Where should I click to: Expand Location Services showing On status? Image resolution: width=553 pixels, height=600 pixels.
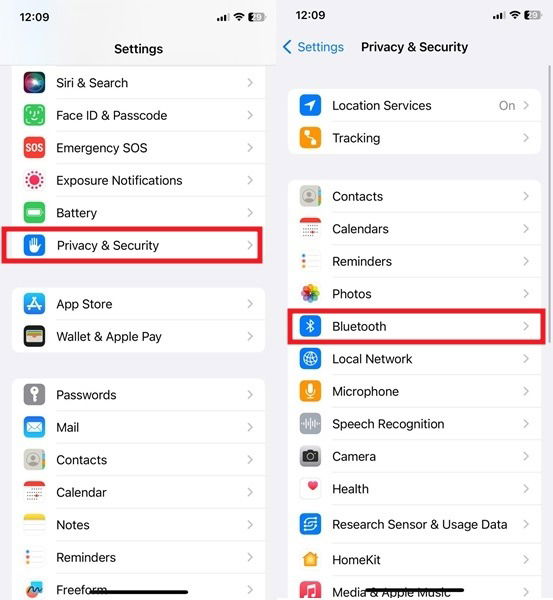tap(414, 105)
